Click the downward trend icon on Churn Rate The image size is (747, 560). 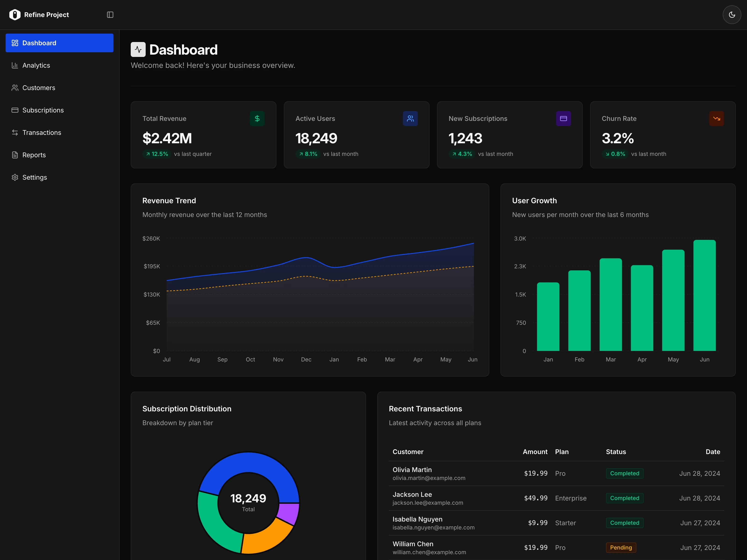point(716,119)
